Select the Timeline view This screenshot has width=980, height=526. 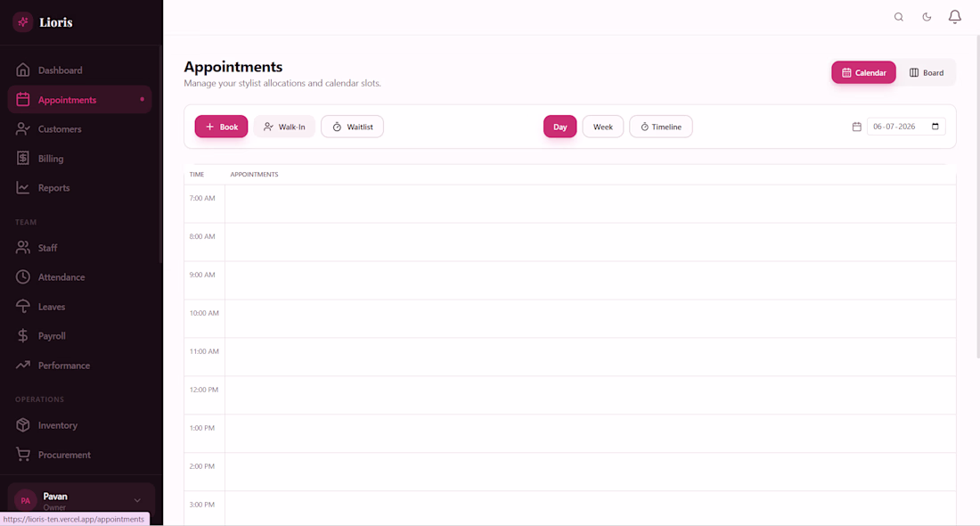pos(661,127)
